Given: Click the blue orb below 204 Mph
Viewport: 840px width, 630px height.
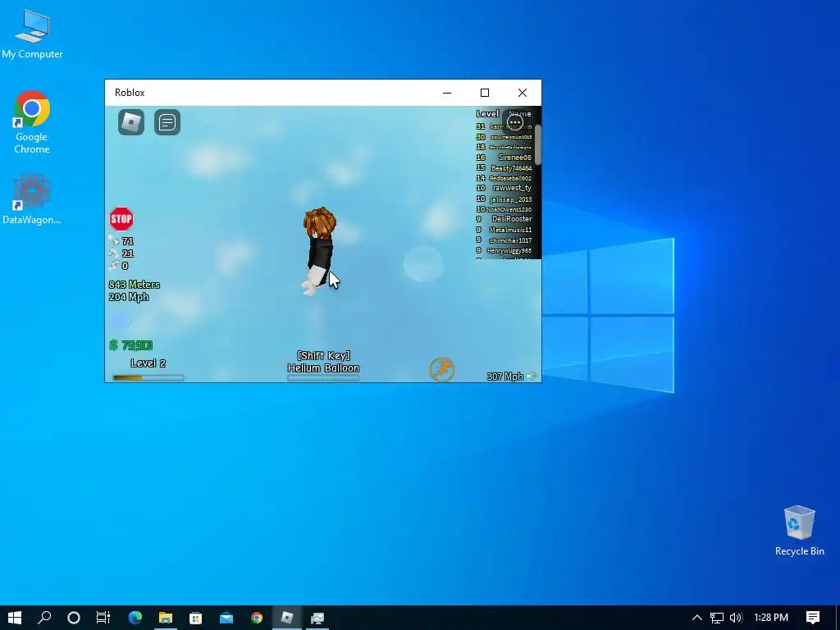Looking at the screenshot, I should click(121, 321).
